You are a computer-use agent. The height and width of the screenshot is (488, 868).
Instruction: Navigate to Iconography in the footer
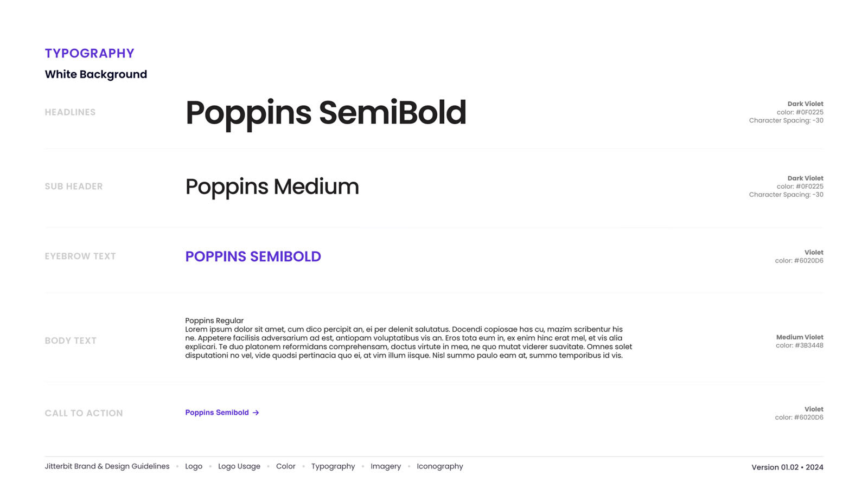440,466
